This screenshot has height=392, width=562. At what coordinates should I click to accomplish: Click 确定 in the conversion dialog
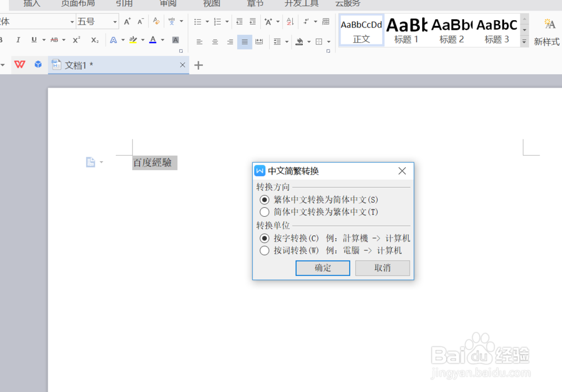coord(323,268)
